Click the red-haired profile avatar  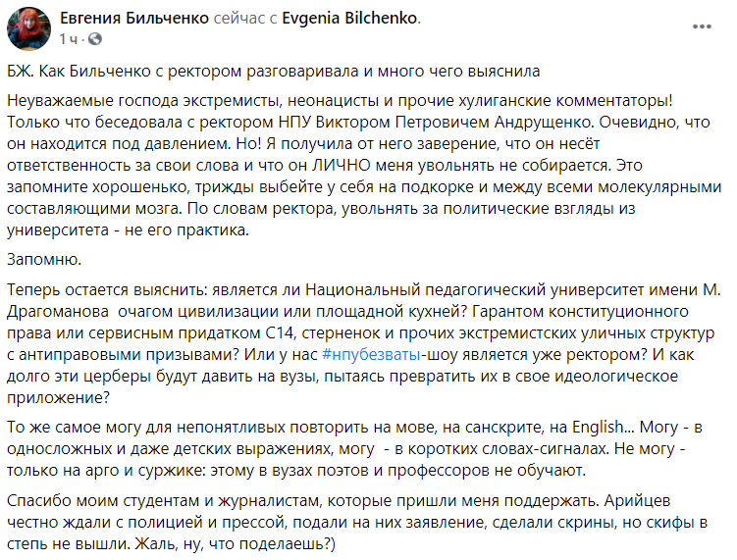29,28
